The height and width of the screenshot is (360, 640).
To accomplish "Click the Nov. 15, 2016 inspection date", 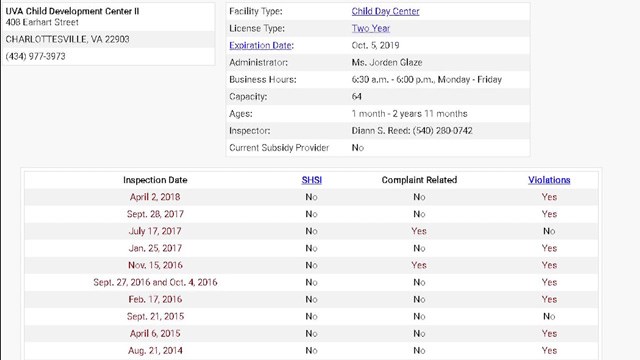I will click(x=155, y=265).
